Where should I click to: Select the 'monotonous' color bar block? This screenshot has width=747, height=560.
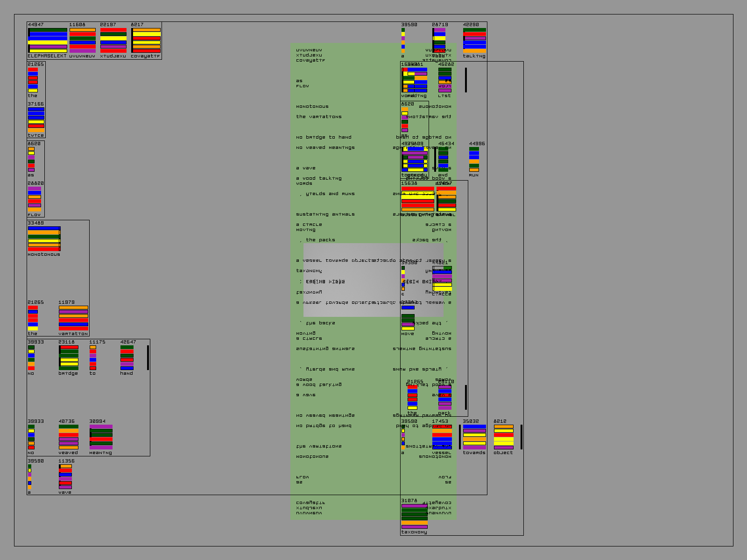[44, 238]
